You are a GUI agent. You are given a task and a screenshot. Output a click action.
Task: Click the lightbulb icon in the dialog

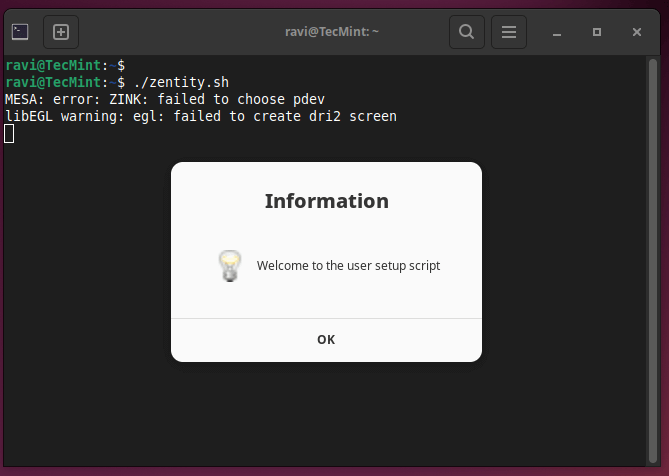click(230, 266)
